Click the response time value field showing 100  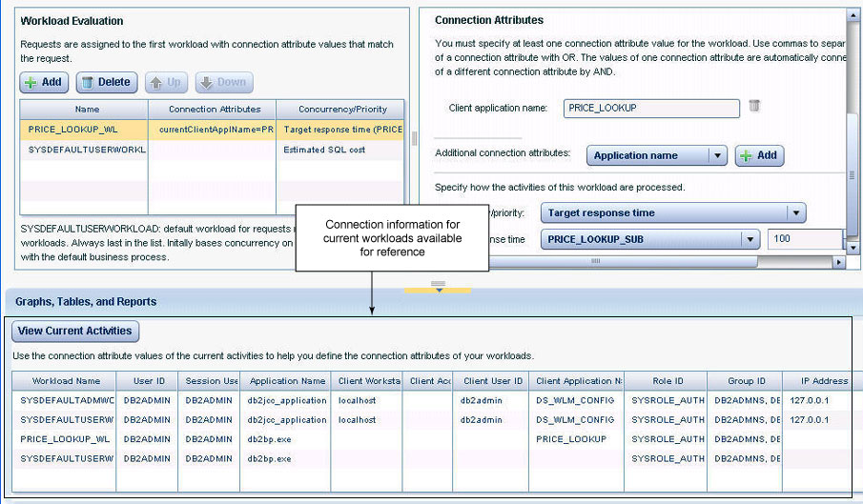[x=805, y=239]
